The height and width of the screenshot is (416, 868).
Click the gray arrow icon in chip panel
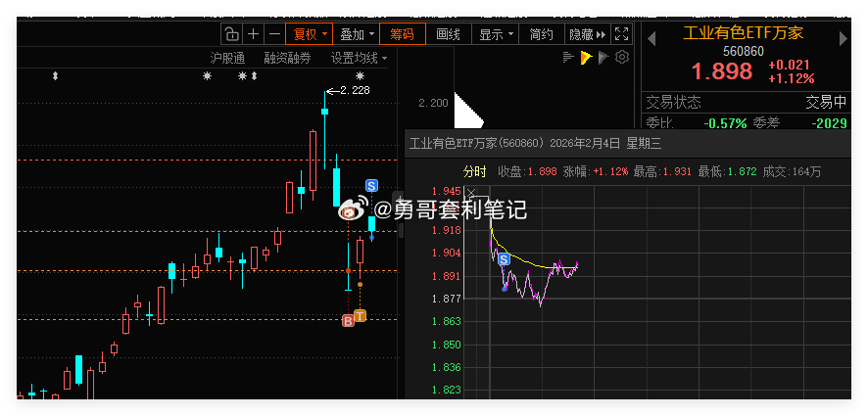[603, 57]
